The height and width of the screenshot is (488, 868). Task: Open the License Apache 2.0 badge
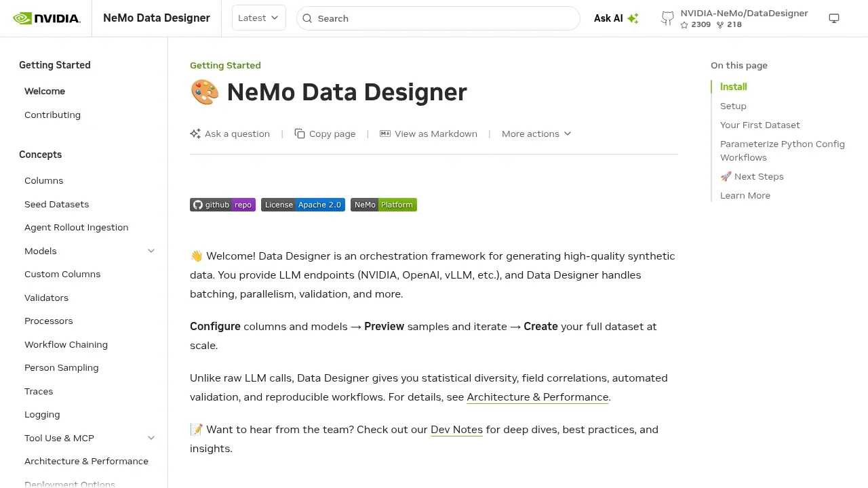tap(303, 205)
